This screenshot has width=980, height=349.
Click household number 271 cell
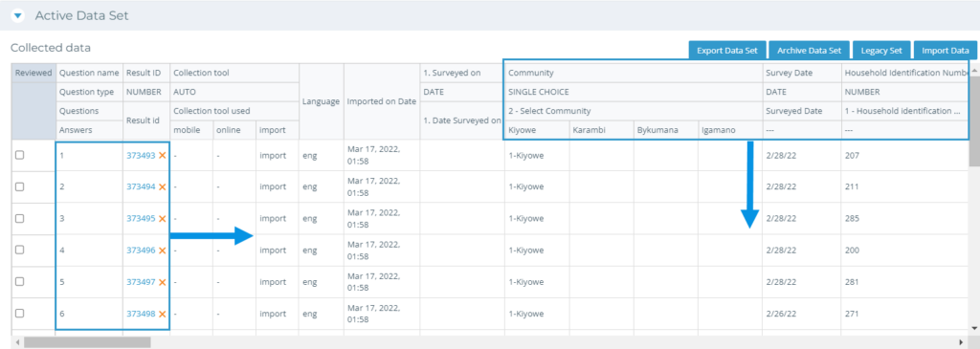(905, 314)
